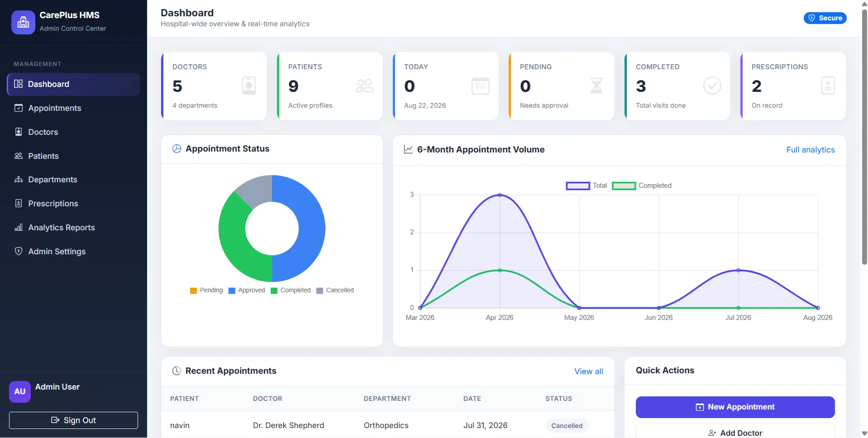Screen dimensions: 868x438
Task: Click the CarePlus HMS hospital logo icon
Action: [x=23, y=22]
